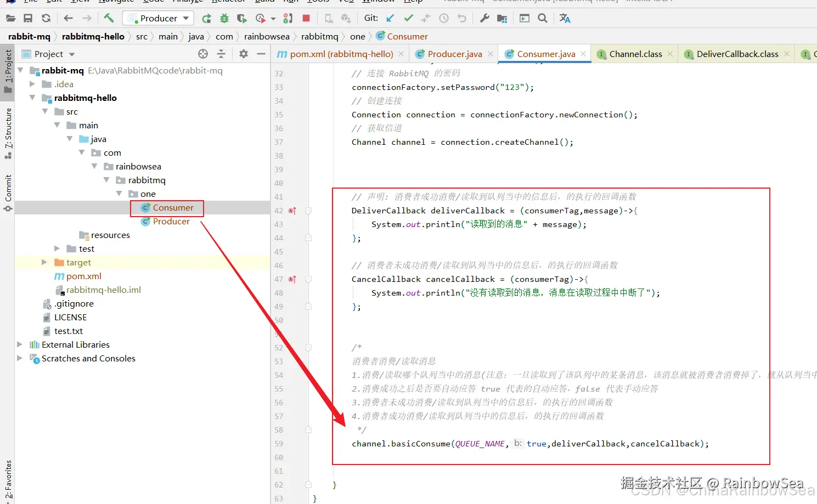This screenshot has height=504, width=817.
Task: Collapse all in the Project panel
Action: 221,54
